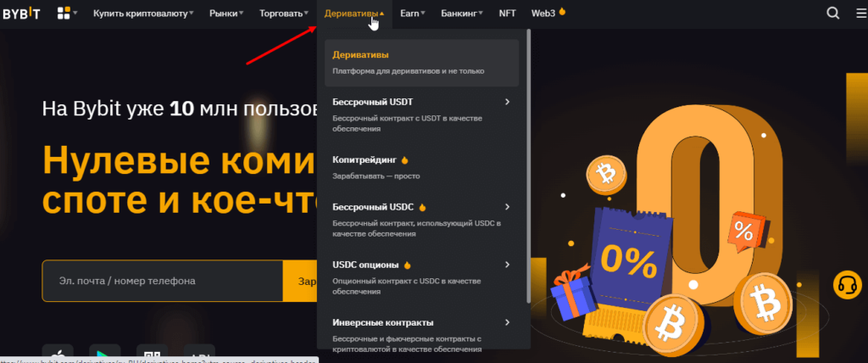The width and height of the screenshot is (868, 363).
Task: Expand the Бессрочный USDT submenu arrow
Action: click(507, 102)
